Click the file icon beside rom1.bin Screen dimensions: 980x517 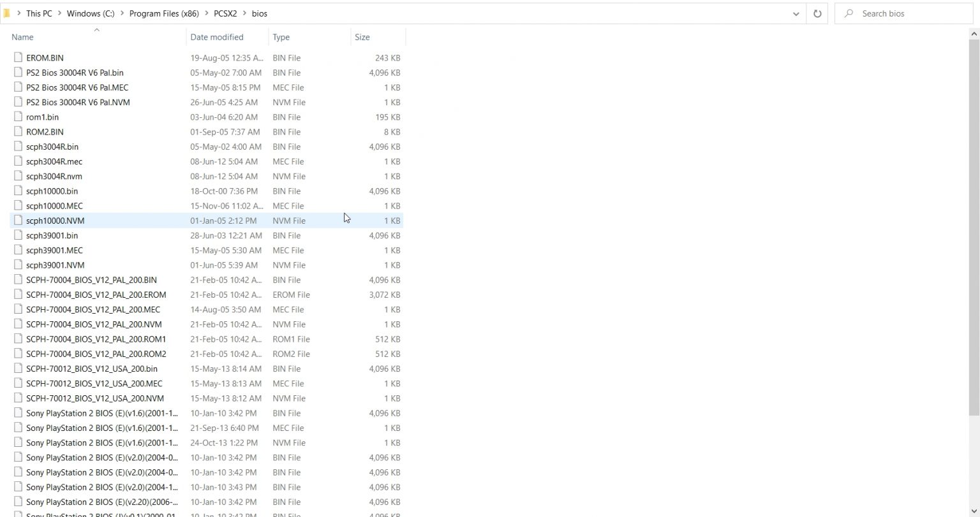coord(18,117)
